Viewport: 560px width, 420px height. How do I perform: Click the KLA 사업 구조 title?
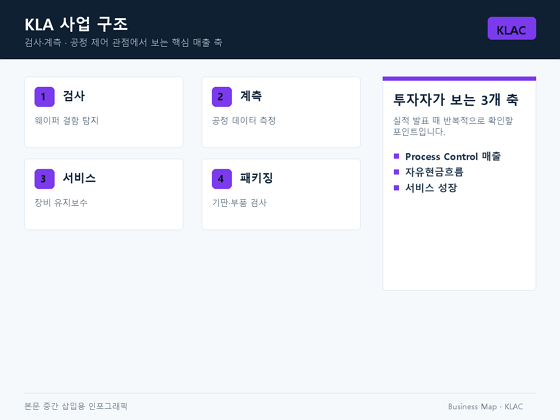[76, 24]
